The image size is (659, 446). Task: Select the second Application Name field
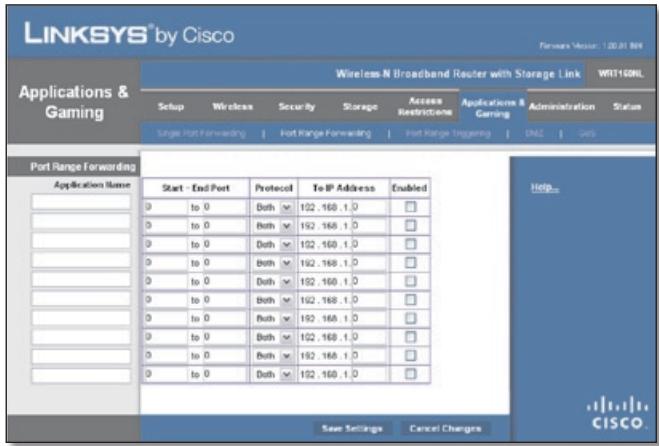pyautogui.click(x=81, y=221)
